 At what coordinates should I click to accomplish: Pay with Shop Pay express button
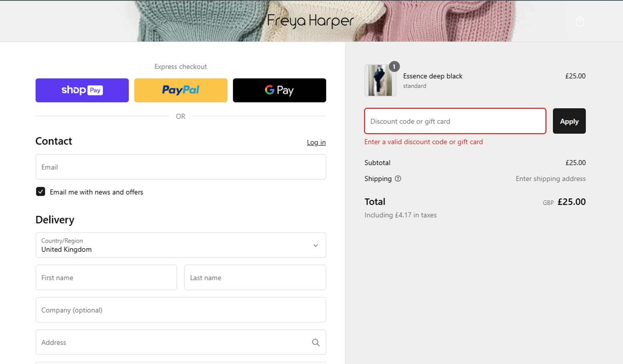[x=82, y=90]
